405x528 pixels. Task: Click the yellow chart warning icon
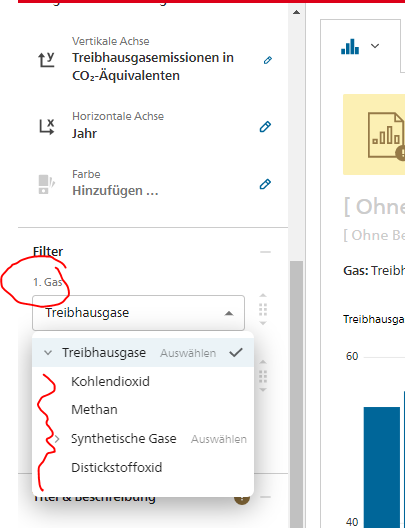386,135
